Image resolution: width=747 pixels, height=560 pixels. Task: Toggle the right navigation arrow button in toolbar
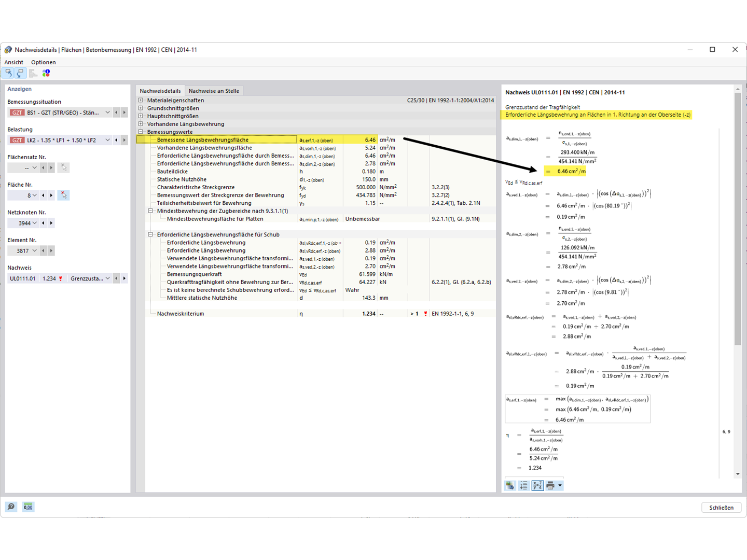pyautogui.click(x=20, y=73)
